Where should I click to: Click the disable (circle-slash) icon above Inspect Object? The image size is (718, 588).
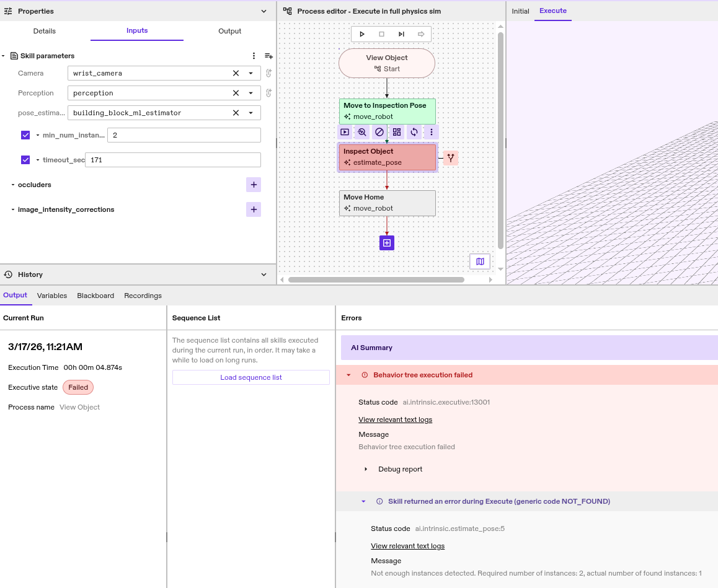click(379, 132)
